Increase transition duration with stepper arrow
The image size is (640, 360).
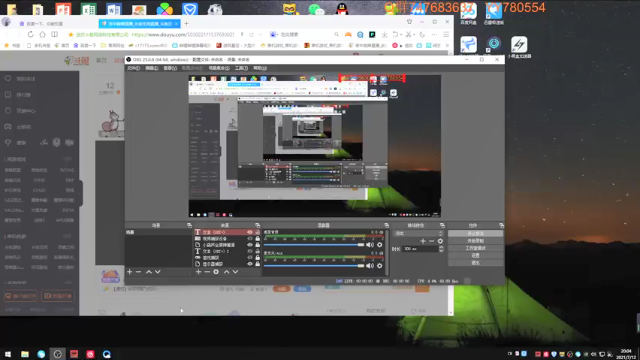[441, 247]
